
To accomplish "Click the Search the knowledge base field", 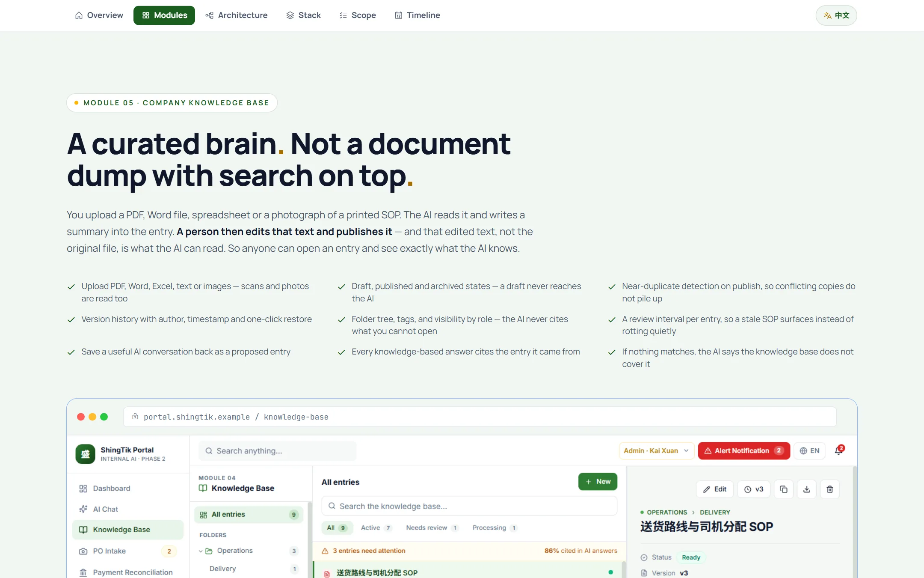I will (469, 506).
